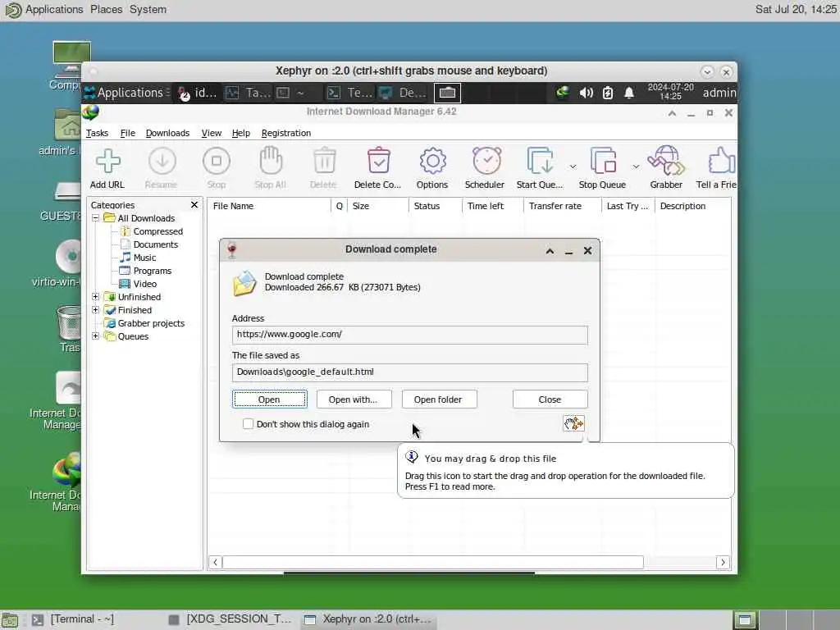Click the horizontal scrollbar left arrow

(216, 562)
